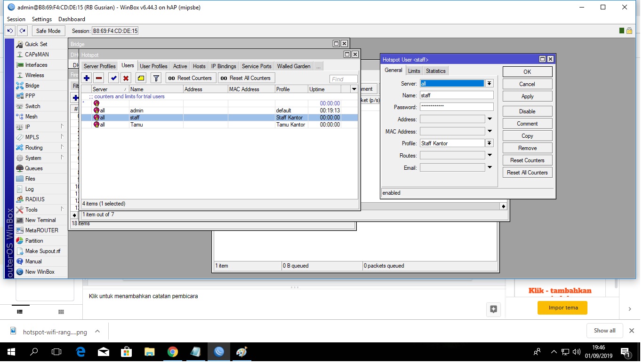Enable selected user with blue checkmark icon
This screenshot has width=643, height=364.
(x=114, y=78)
